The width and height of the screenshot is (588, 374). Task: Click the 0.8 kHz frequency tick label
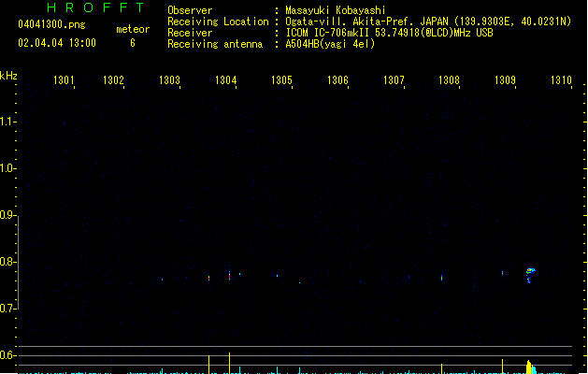coord(7,262)
